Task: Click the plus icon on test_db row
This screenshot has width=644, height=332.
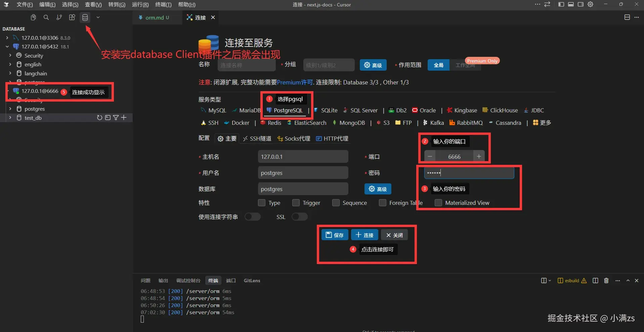Action: click(x=124, y=118)
